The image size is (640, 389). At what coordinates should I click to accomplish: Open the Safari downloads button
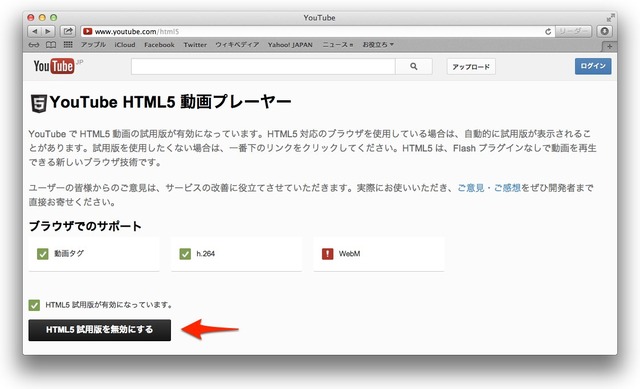[x=604, y=31]
